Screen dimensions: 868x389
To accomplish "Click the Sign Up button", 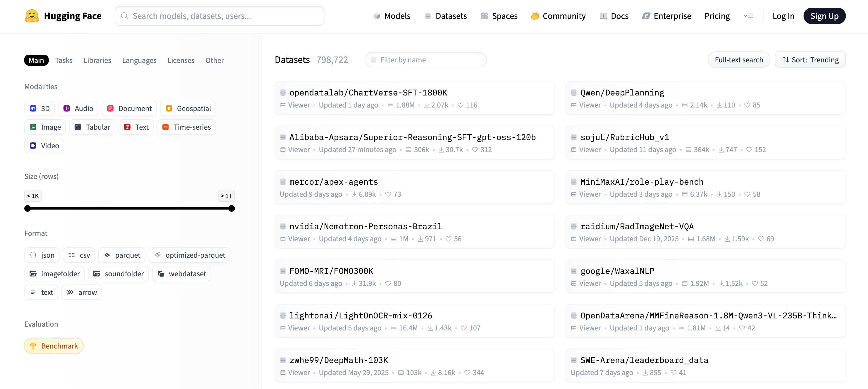I will 824,16.
